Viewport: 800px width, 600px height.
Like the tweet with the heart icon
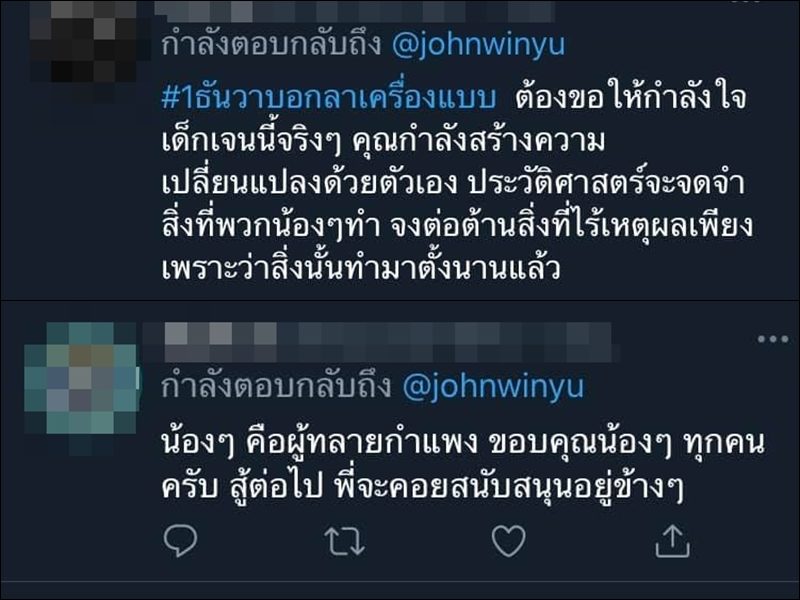click(508, 541)
